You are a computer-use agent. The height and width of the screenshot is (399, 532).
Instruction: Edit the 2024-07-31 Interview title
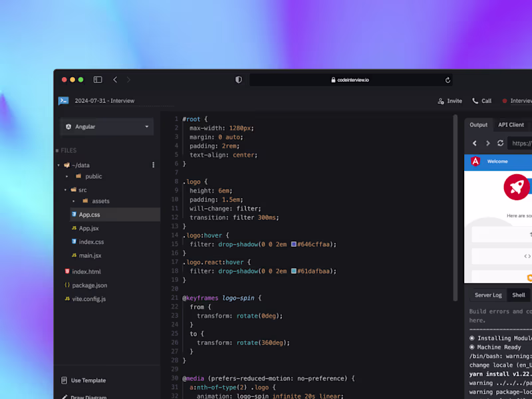104,101
